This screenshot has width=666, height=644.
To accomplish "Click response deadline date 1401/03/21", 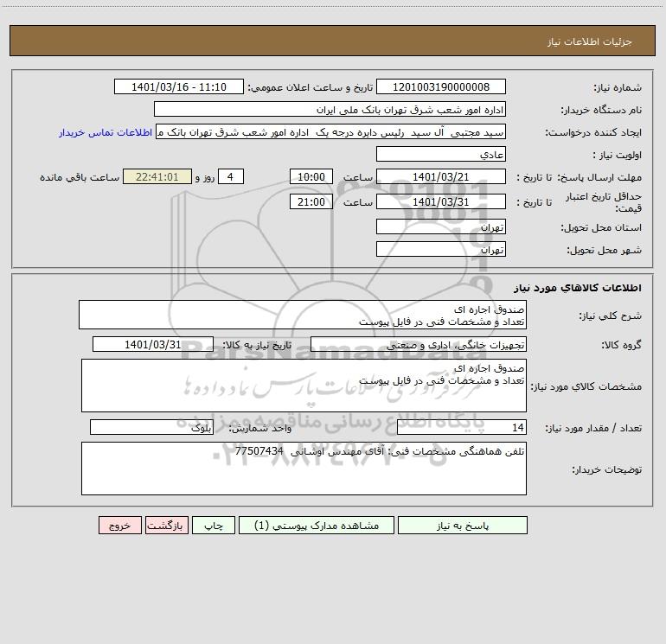I will [441, 176].
